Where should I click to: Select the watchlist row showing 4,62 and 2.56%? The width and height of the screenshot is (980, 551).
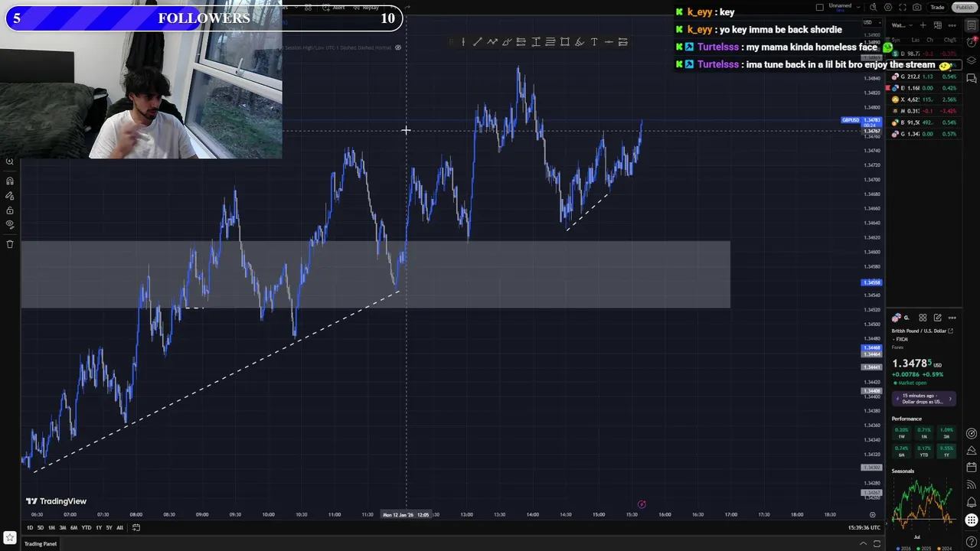(x=924, y=99)
